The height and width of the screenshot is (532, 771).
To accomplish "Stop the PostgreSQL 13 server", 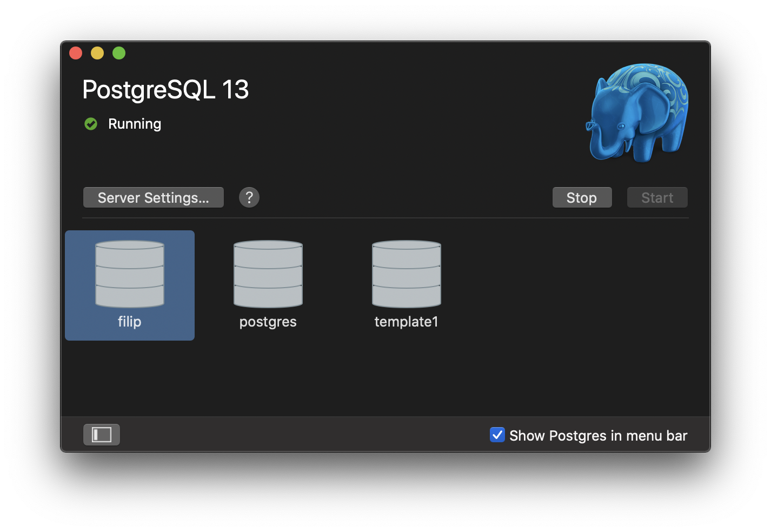I will (582, 197).
